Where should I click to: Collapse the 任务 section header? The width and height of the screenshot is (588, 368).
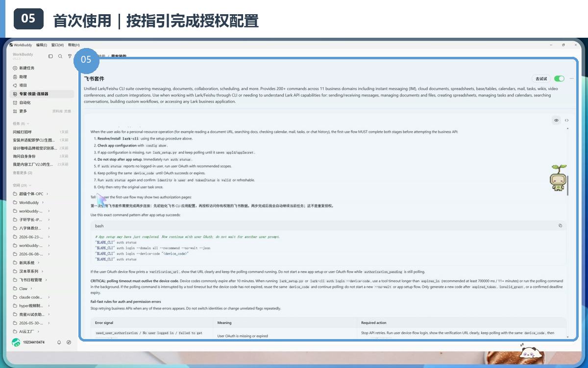21,123
